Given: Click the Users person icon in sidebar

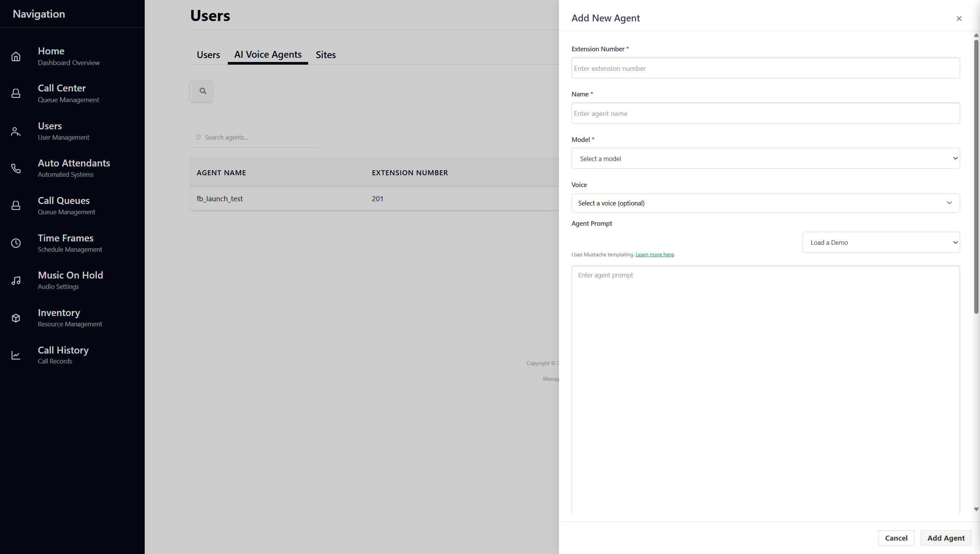Looking at the screenshot, I should [16, 131].
